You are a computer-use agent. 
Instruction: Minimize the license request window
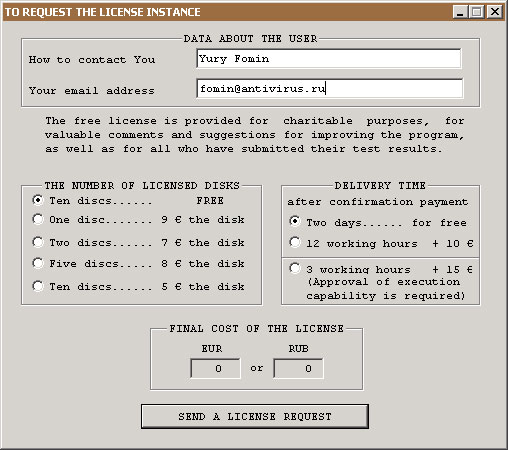(x=460, y=12)
